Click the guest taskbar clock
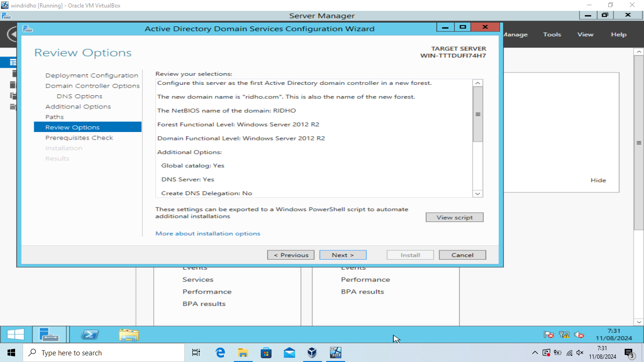 pyautogui.click(x=614, y=335)
